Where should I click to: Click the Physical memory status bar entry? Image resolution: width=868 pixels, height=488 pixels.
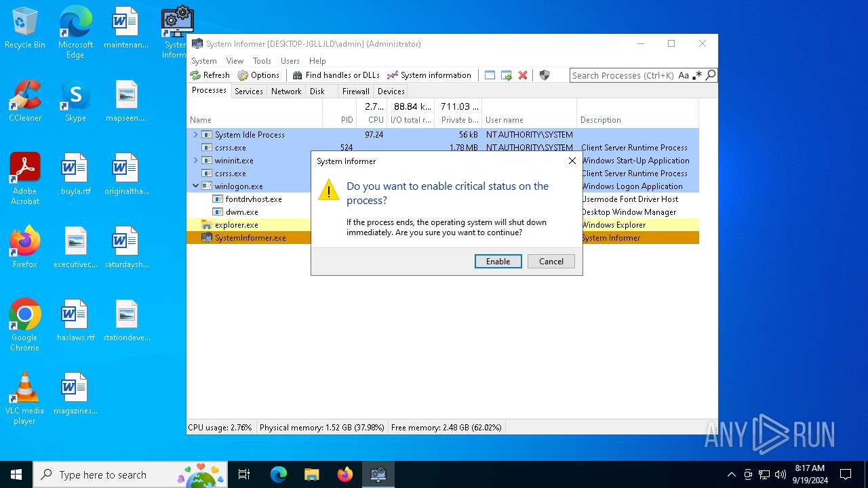point(322,428)
